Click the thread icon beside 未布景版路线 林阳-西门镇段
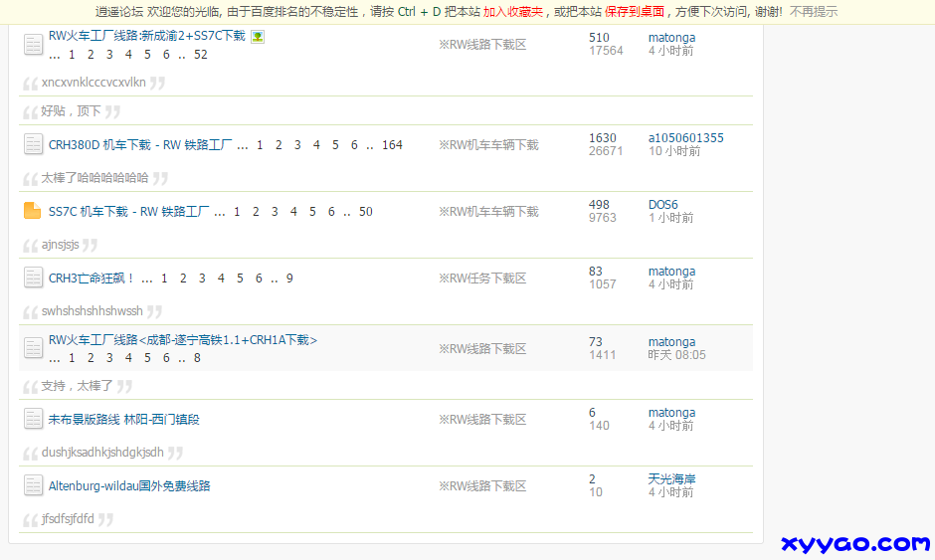 coord(33,419)
